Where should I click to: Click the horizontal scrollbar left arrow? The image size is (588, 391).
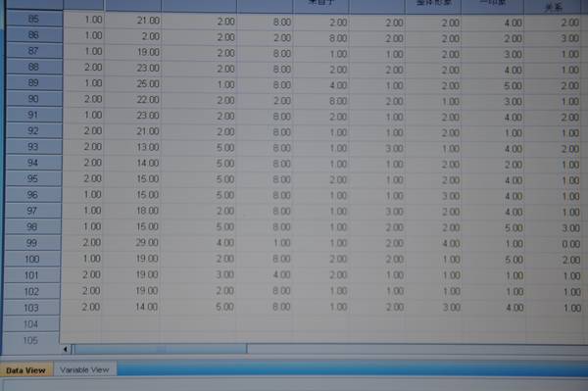coord(66,350)
